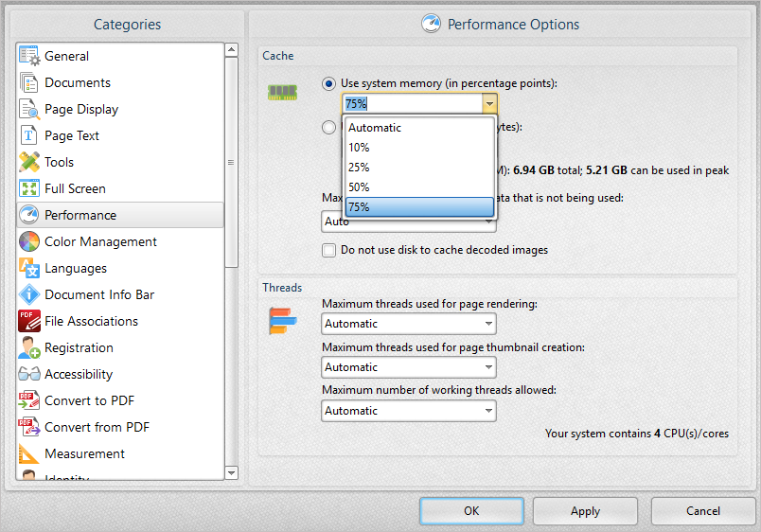
Task: Enable Do not use disk cache checkbox
Action: click(328, 250)
